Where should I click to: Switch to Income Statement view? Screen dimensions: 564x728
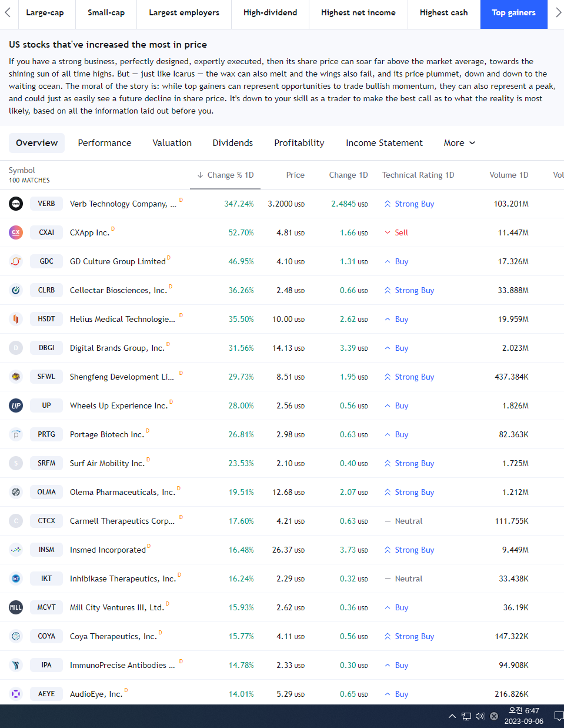384,143
